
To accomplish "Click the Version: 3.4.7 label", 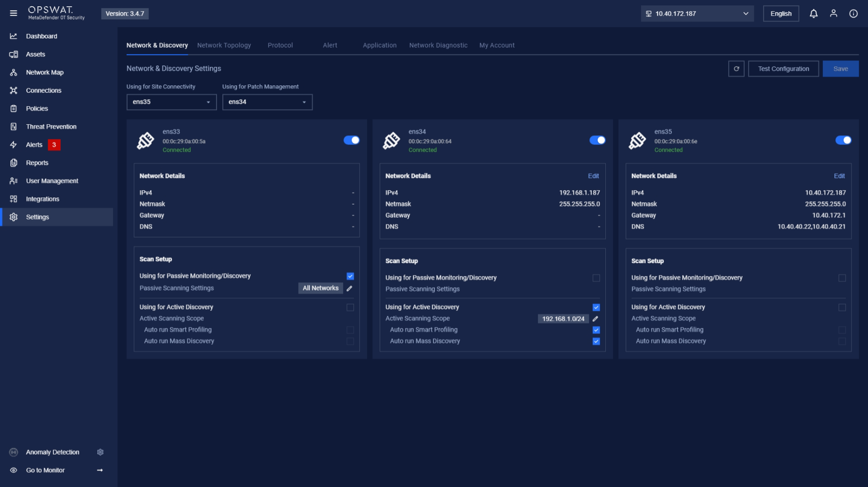I will pos(125,14).
